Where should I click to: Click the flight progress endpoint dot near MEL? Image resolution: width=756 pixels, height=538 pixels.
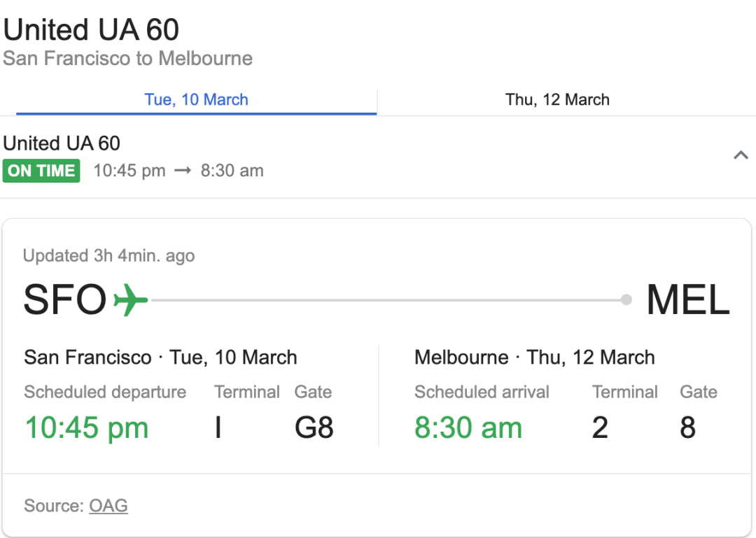[x=626, y=300]
